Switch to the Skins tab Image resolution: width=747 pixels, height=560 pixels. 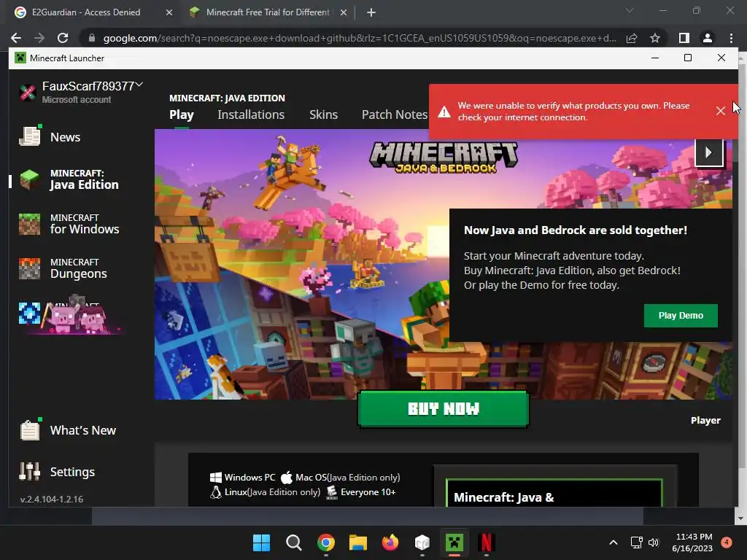coord(323,114)
